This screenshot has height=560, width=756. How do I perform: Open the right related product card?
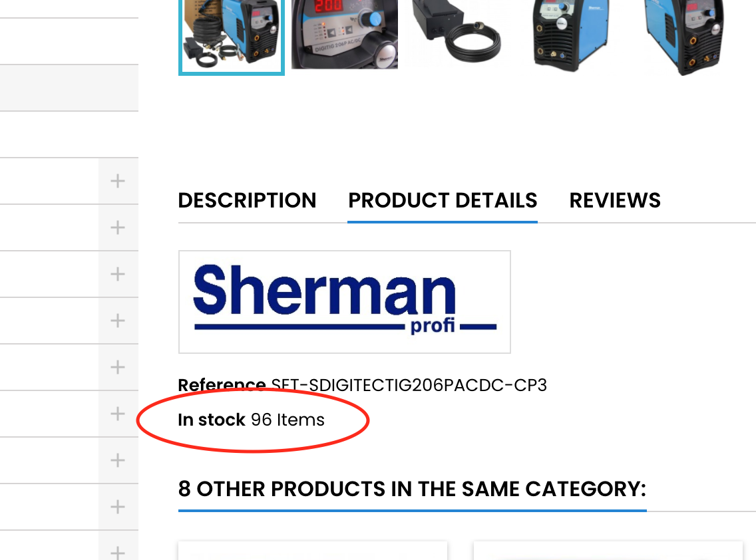click(608, 551)
